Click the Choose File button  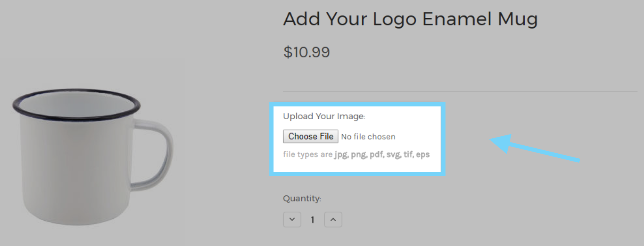pos(310,136)
